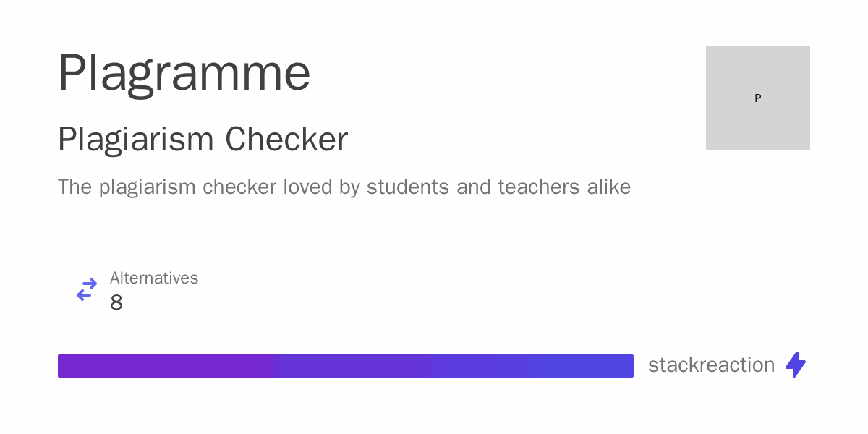Click the alternatives count number 8
This screenshot has height=434, width=868.
[116, 303]
